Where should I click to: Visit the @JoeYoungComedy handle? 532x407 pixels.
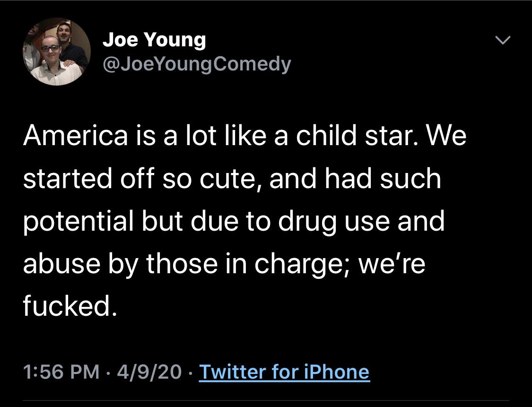click(x=196, y=64)
